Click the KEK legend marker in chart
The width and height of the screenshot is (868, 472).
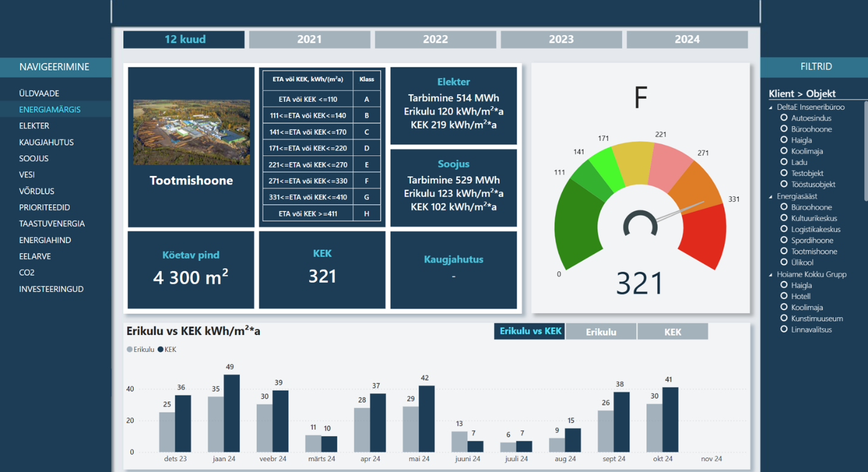161,349
